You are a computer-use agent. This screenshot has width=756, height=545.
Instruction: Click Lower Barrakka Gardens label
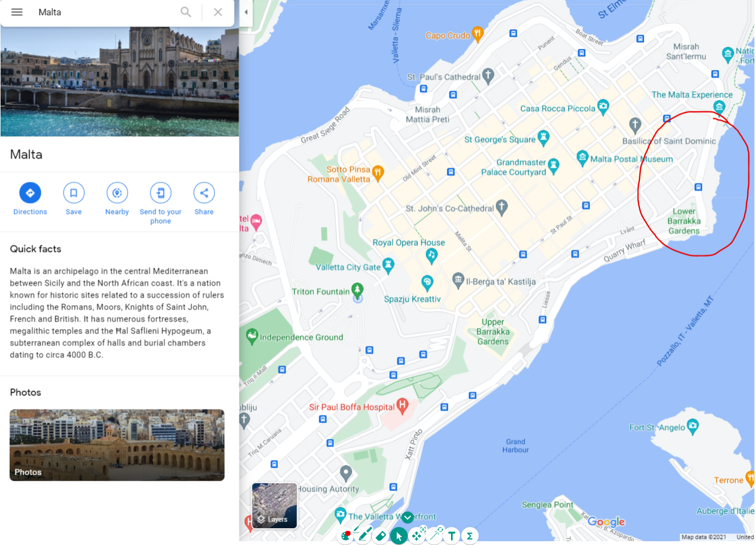point(684,221)
